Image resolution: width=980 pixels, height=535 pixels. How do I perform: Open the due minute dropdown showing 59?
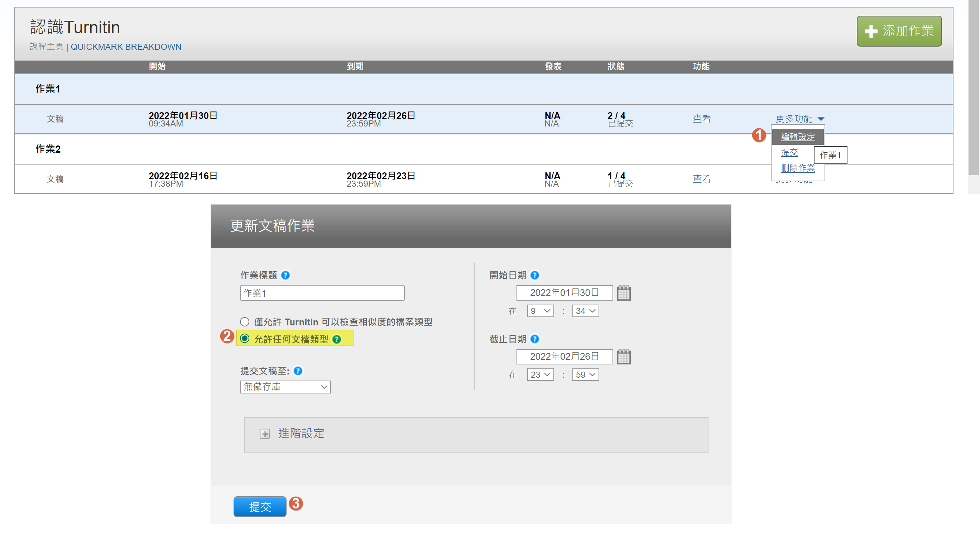tap(586, 375)
